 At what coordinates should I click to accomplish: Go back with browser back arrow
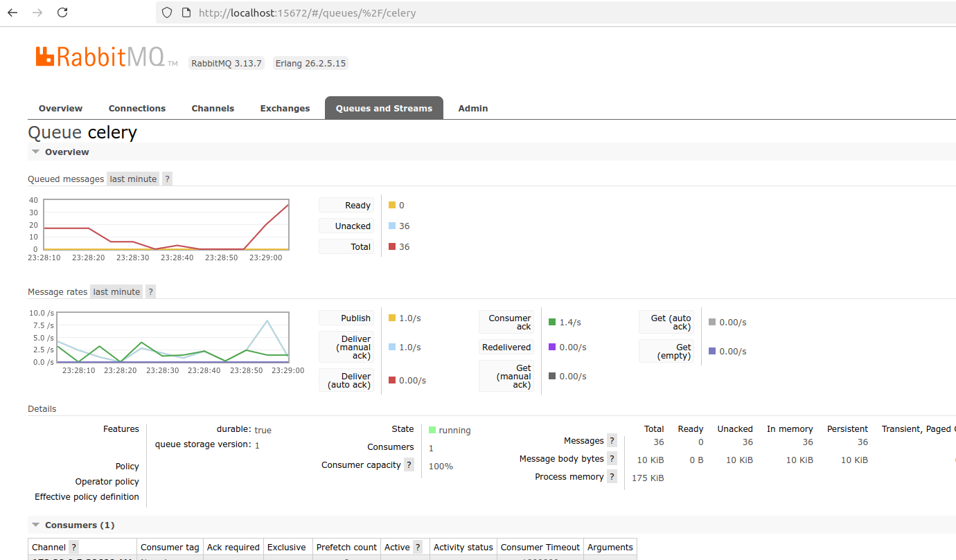coord(12,12)
